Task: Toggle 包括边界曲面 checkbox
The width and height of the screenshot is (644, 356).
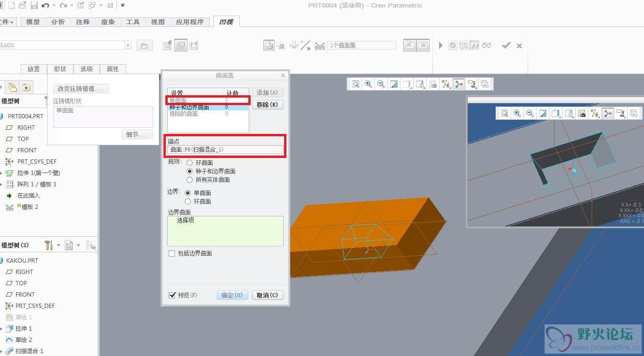Action: pos(172,253)
